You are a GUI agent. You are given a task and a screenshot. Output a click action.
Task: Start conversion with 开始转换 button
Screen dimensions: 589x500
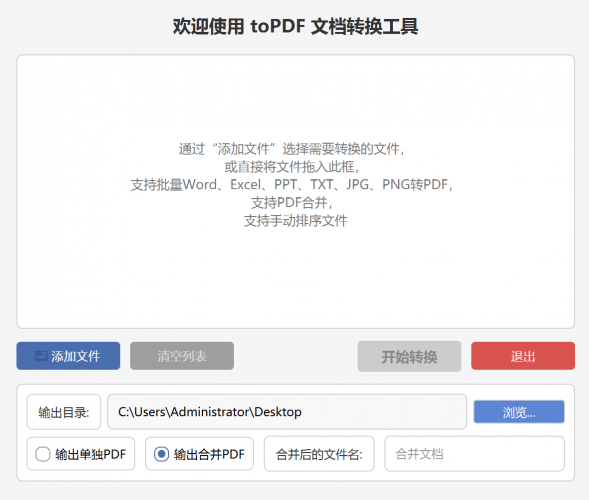pos(409,356)
